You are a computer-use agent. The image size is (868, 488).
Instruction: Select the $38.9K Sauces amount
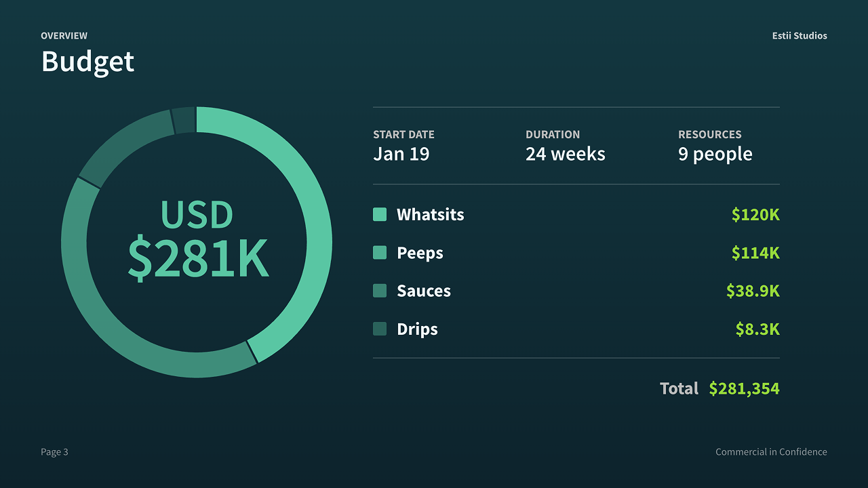(752, 291)
